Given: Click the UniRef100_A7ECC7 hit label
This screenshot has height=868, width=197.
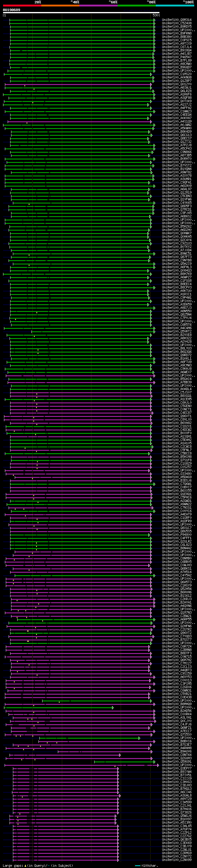Looking at the screenshot, I should tap(177, 731).
